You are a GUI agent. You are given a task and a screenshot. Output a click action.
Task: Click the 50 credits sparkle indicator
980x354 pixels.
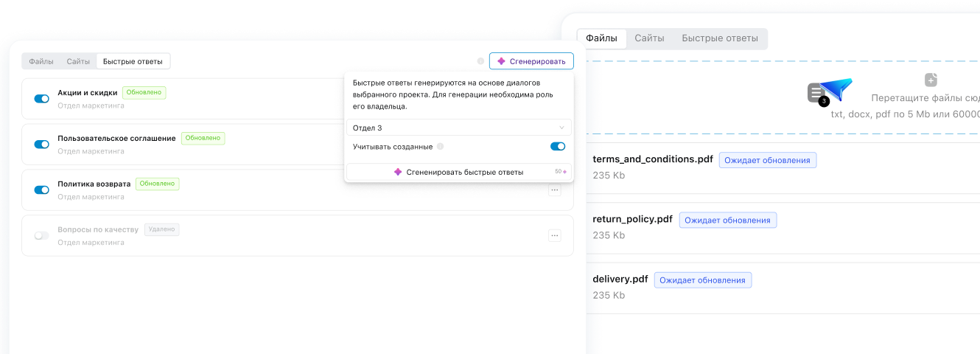coord(561,172)
